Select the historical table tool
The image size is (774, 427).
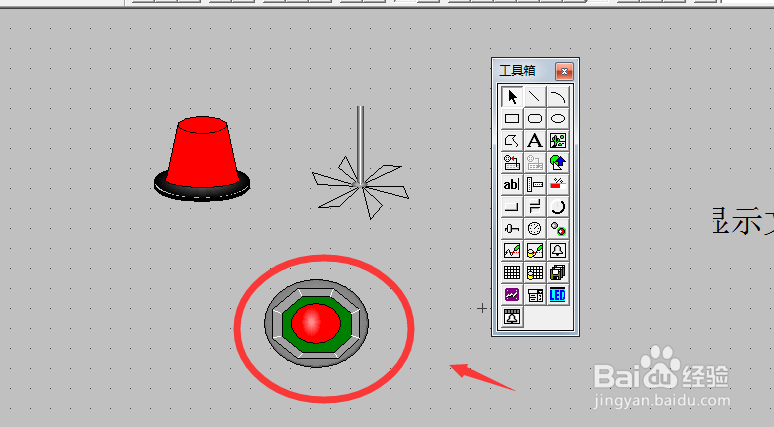pos(535,272)
